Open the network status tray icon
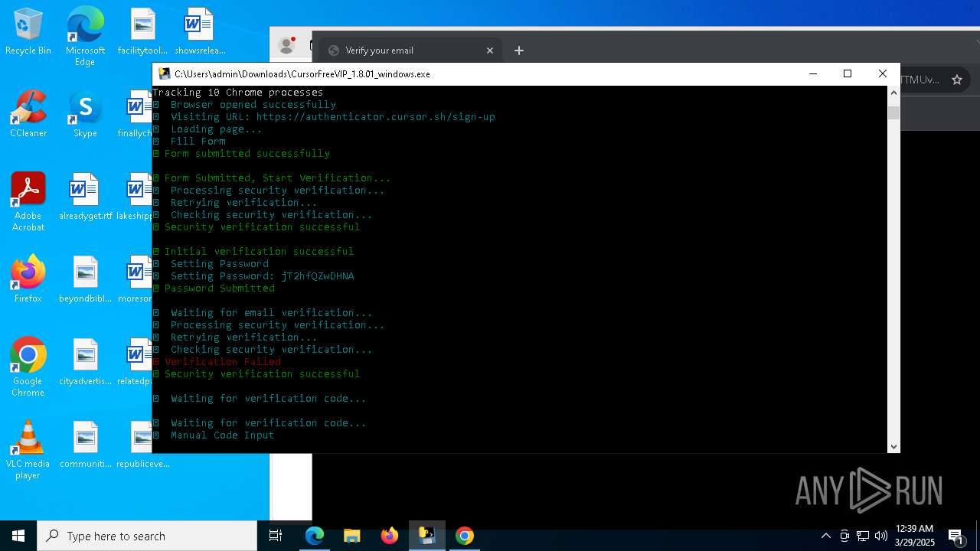980x551 pixels. point(863,536)
